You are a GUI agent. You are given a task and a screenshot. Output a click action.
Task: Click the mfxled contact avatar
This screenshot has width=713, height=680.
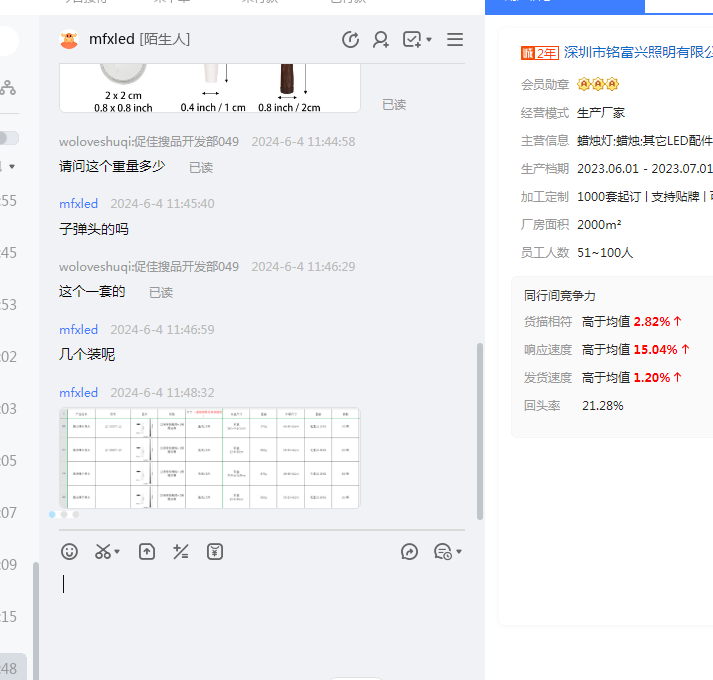pos(69,40)
